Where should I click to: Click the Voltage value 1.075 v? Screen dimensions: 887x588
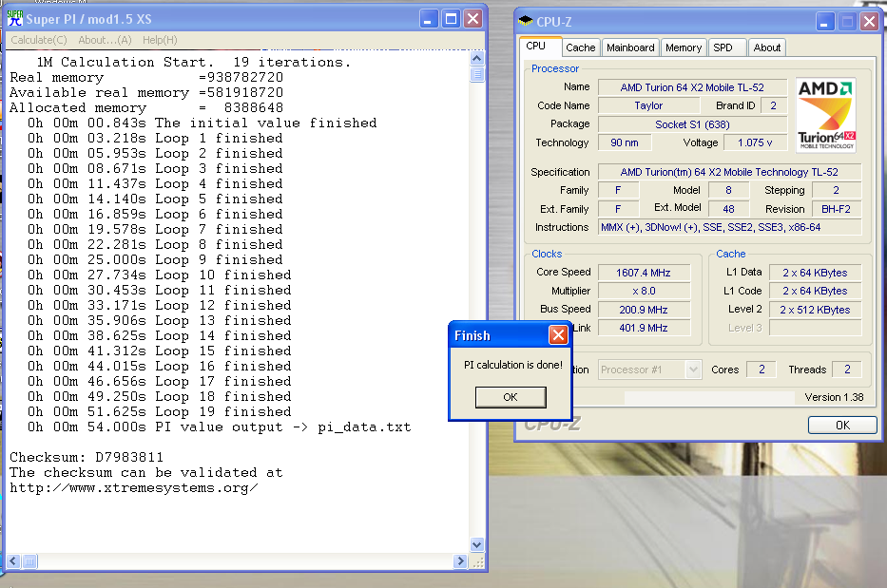755,142
